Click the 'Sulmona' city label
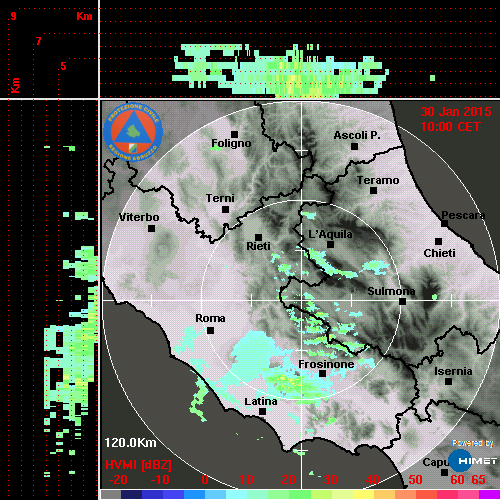 tap(391, 291)
